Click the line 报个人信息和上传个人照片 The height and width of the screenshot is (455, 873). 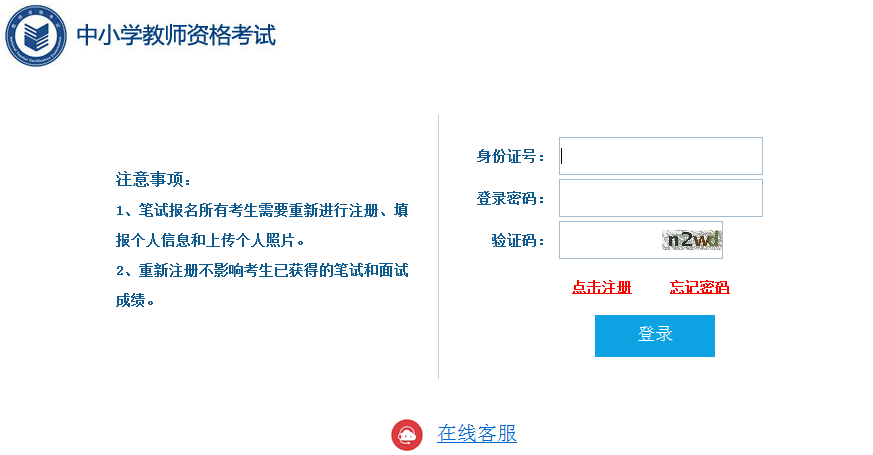pos(210,241)
